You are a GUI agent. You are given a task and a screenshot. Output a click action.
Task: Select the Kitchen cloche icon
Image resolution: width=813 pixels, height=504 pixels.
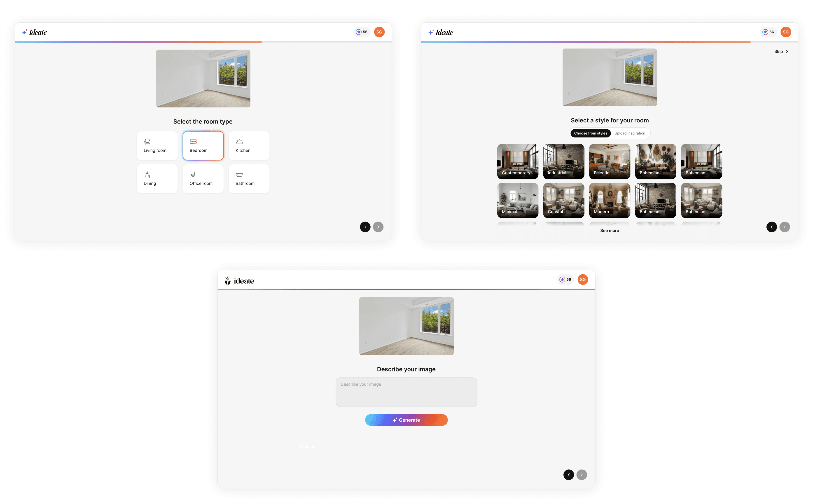pos(239,142)
